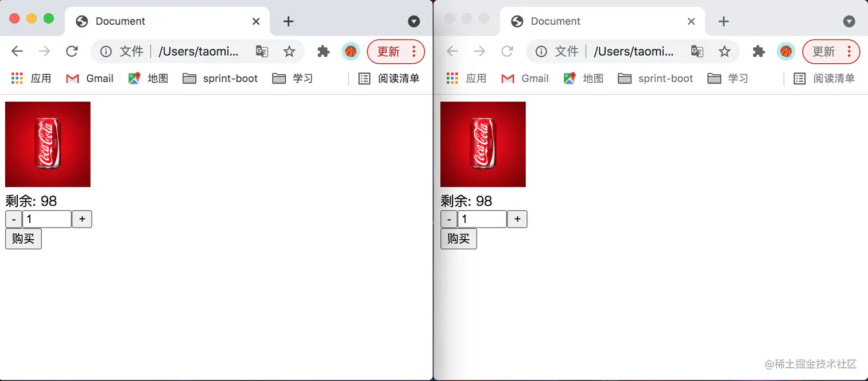
Task: Open sprint-boot bookmark folder in right window
Action: coord(655,78)
